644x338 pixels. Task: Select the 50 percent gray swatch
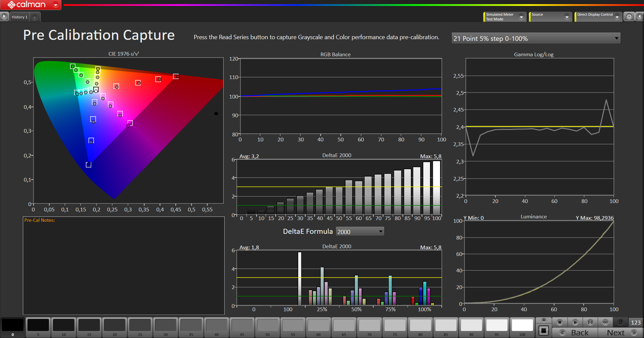point(267,326)
